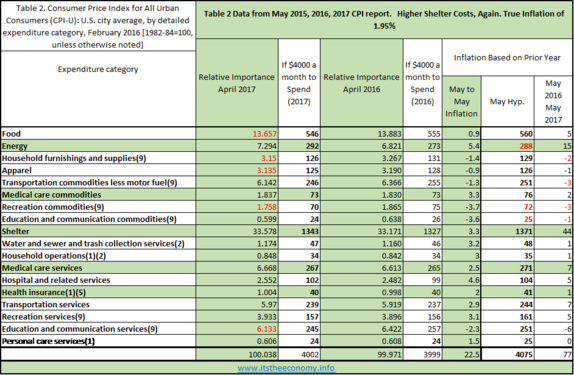Click the May Hyp. column header
This screenshot has height=375, width=574.
pos(507,101)
